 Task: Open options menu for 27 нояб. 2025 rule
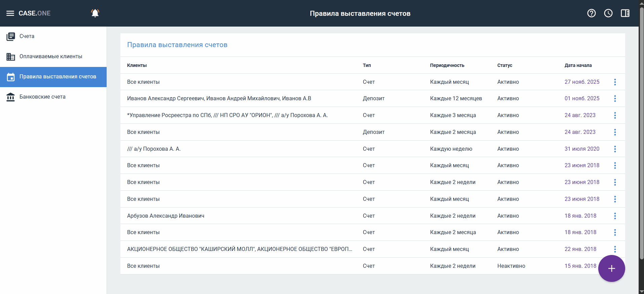(615, 82)
